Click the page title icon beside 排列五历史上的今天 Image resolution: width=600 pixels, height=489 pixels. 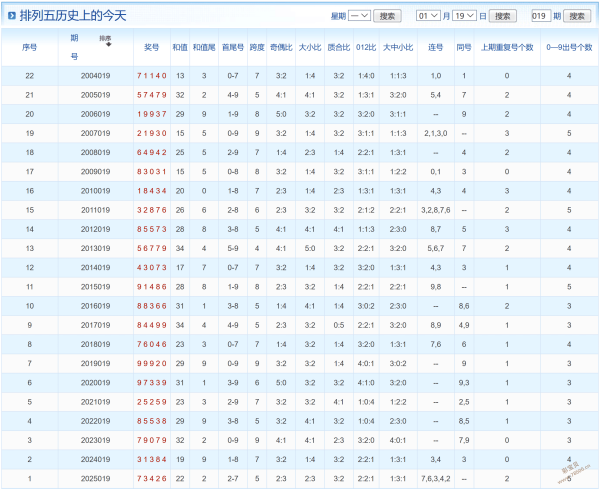(11, 16)
